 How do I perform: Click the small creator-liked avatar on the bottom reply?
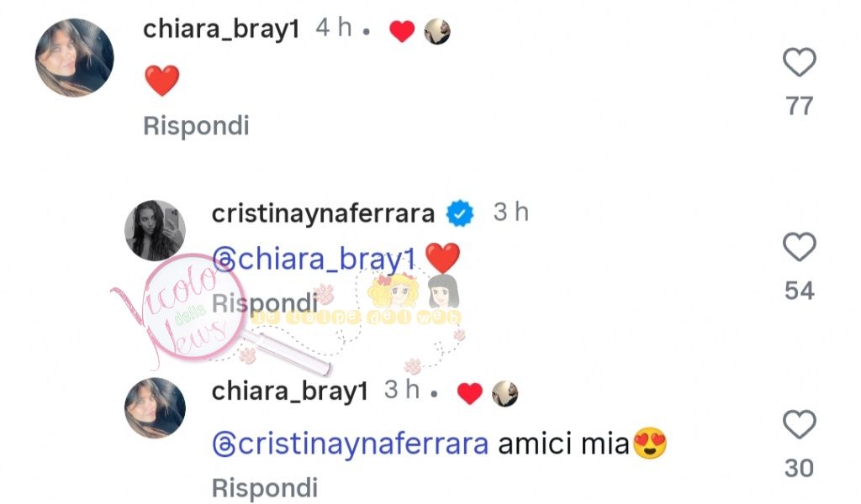pyautogui.click(x=504, y=394)
